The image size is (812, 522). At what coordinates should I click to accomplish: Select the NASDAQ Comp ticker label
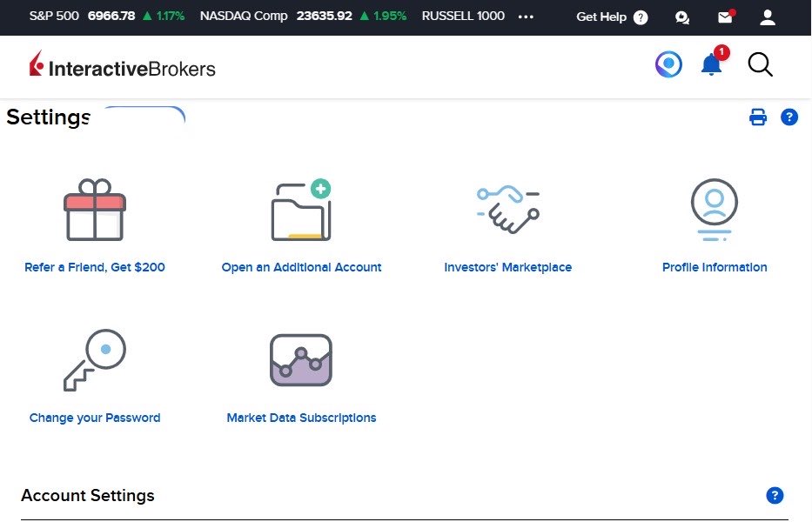point(244,16)
